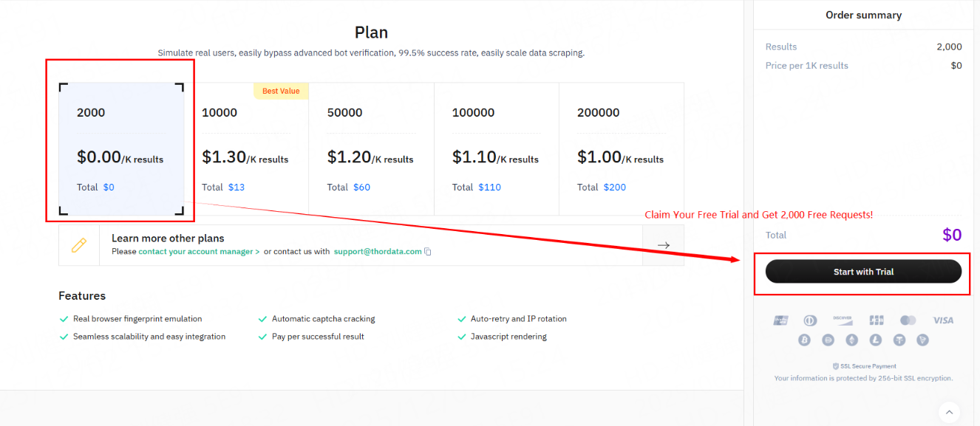Select the 200000 results plan

point(621,148)
